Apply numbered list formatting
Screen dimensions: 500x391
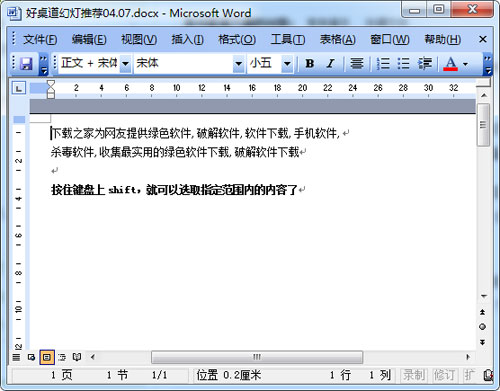point(383,63)
